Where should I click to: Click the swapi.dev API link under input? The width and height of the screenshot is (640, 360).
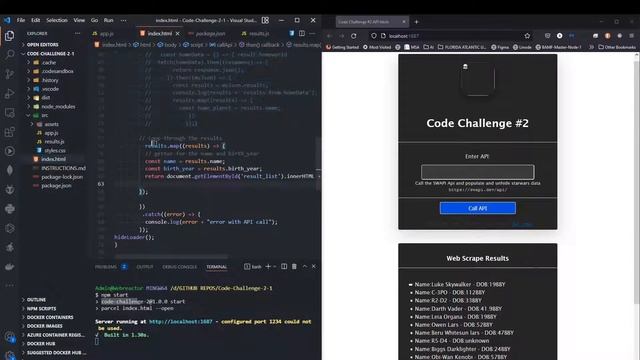[x=478, y=190]
